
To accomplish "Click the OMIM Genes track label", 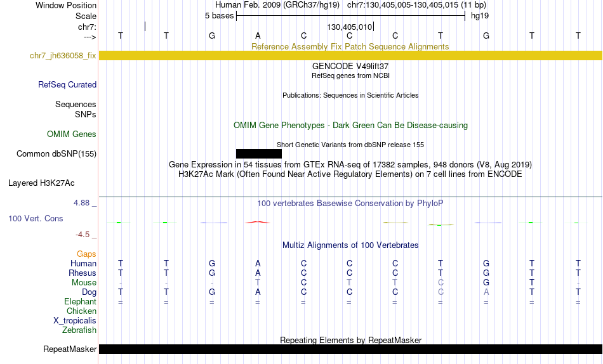I will coord(72,134).
